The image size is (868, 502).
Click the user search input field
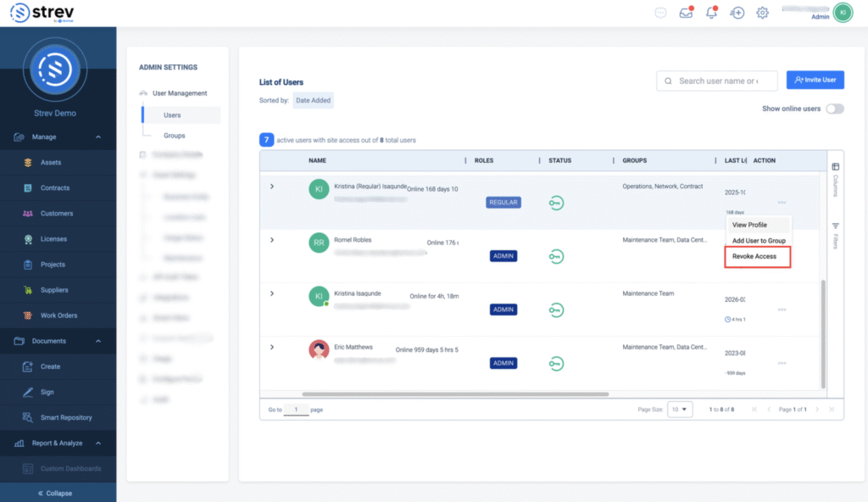click(x=717, y=81)
